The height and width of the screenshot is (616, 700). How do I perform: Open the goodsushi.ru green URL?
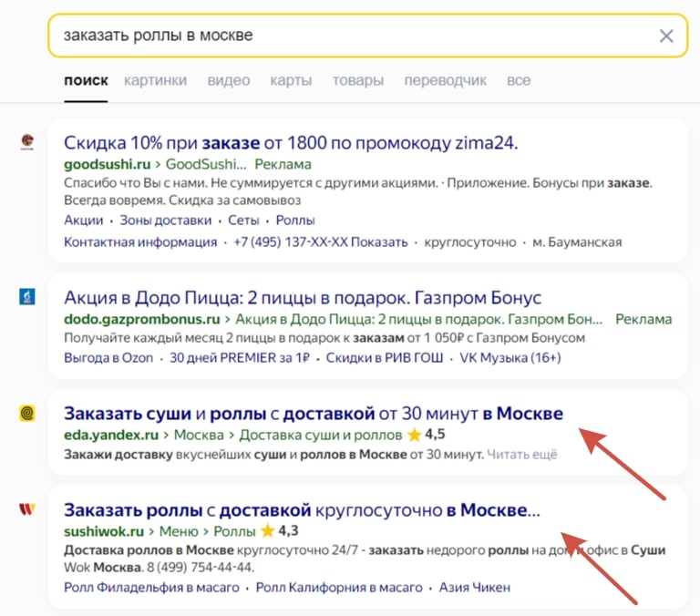pos(108,164)
